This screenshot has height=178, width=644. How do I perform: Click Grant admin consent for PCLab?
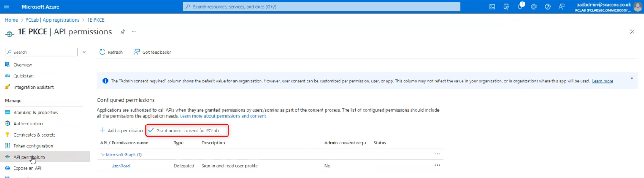pyautogui.click(x=188, y=130)
